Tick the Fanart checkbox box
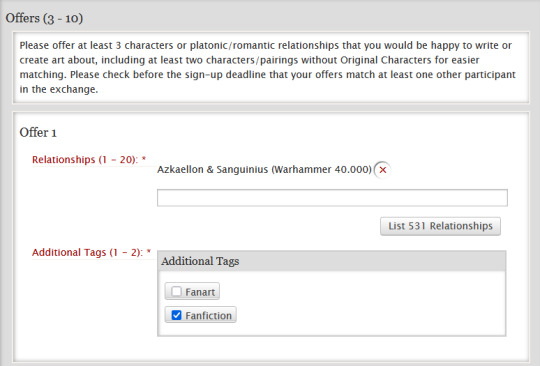 pos(176,292)
